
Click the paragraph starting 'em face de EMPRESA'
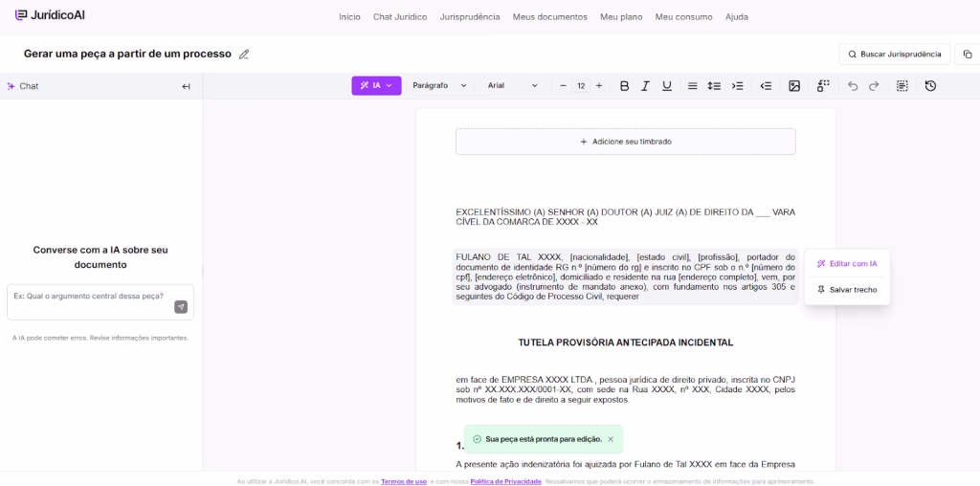(x=626, y=389)
